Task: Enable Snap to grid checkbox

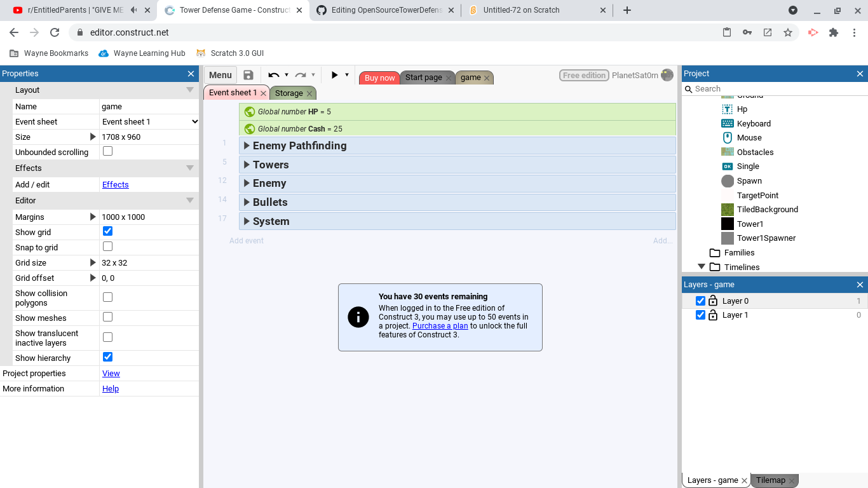Action: tap(108, 247)
